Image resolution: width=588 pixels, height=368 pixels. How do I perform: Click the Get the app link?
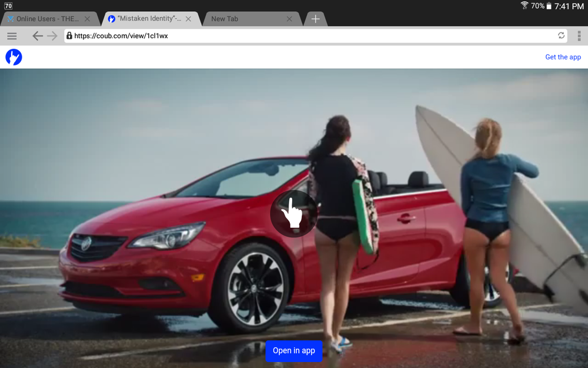(x=563, y=57)
